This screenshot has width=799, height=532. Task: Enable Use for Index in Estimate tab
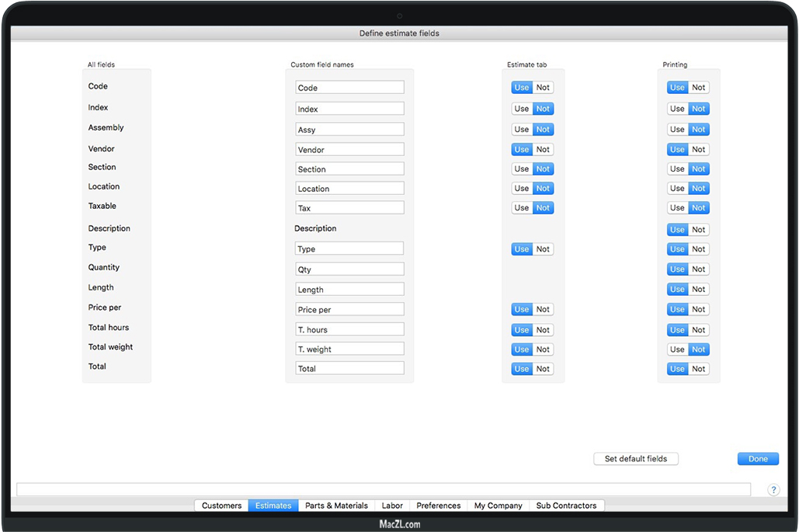[x=522, y=109]
